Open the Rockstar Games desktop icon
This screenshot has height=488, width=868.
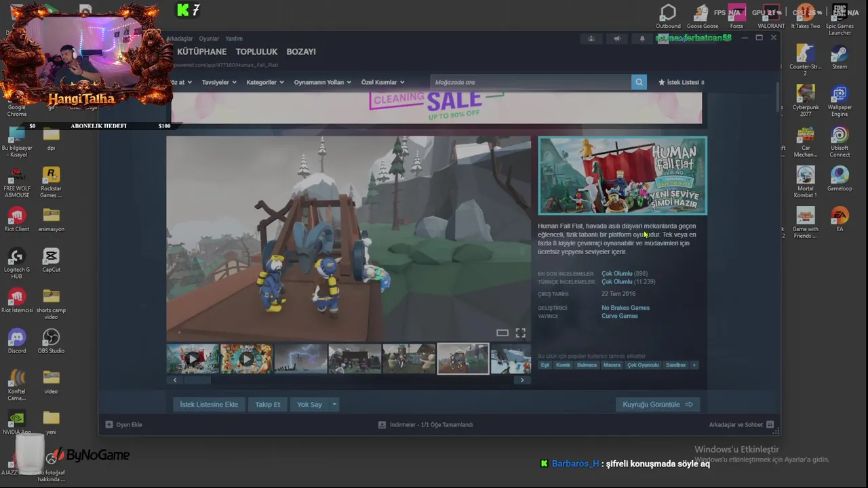[51, 182]
